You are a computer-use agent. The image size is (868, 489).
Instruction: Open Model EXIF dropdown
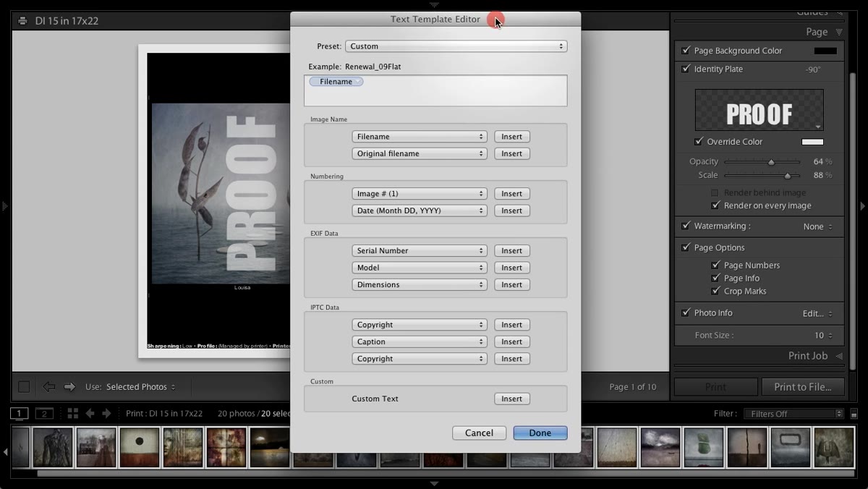420,268
